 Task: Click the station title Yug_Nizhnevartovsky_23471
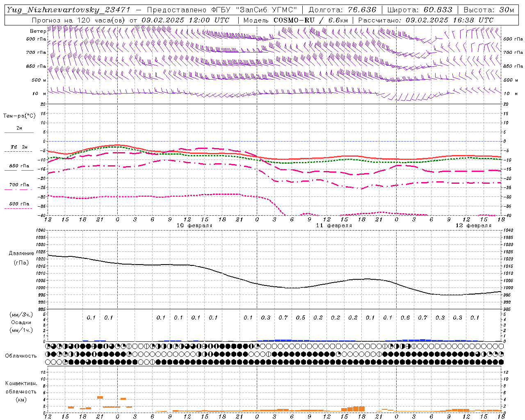point(68,10)
